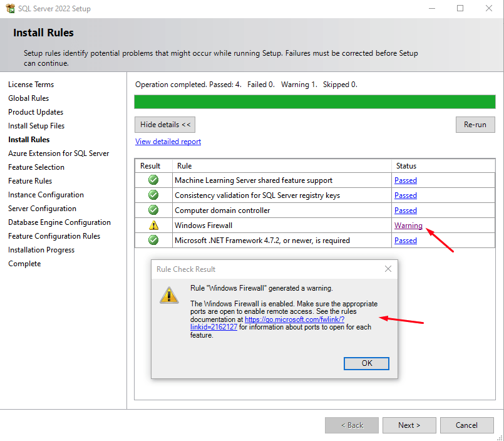This screenshot has width=504, height=441.
Task: Click 'Machine Learning Server shared feature support' text
Action: pyautogui.click(x=254, y=180)
